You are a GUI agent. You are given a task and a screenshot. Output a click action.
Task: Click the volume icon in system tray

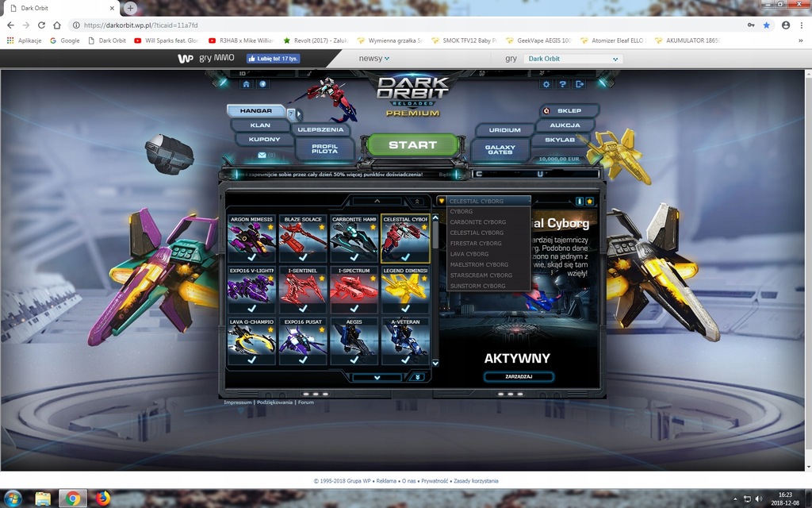point(759,498)
